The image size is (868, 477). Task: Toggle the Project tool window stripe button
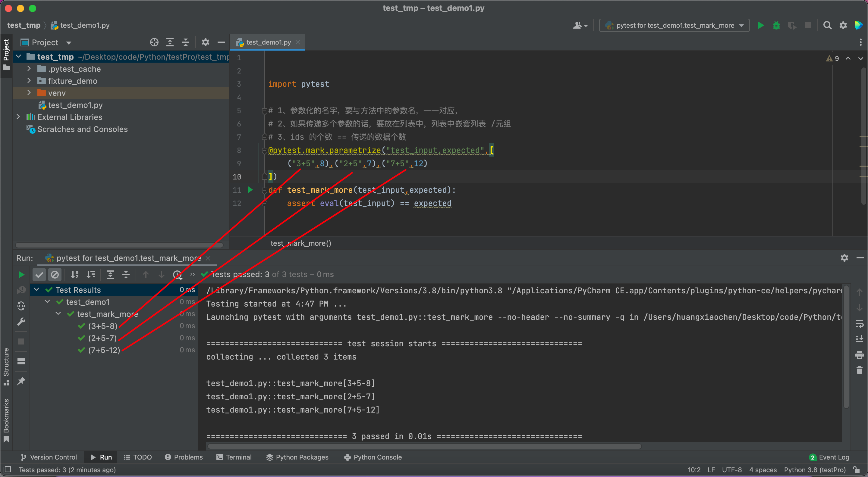point(6,55)
